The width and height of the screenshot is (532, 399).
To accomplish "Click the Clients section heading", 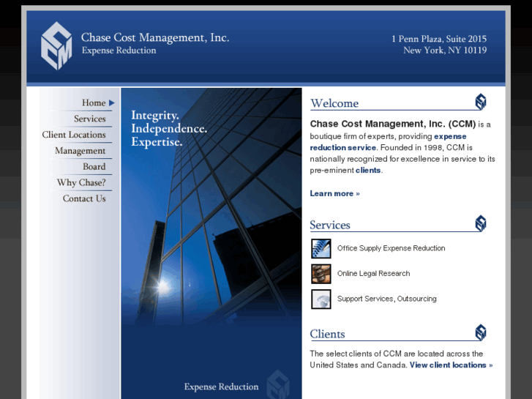I will 327,334.
